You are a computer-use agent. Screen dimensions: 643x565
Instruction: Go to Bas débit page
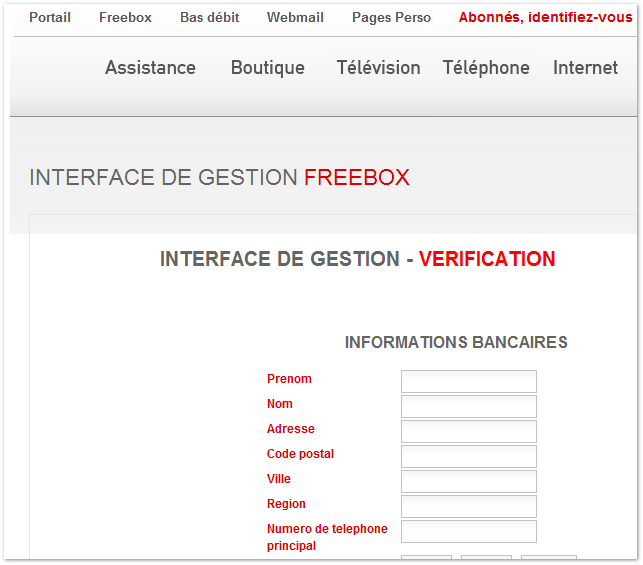(x=210, y=17)
